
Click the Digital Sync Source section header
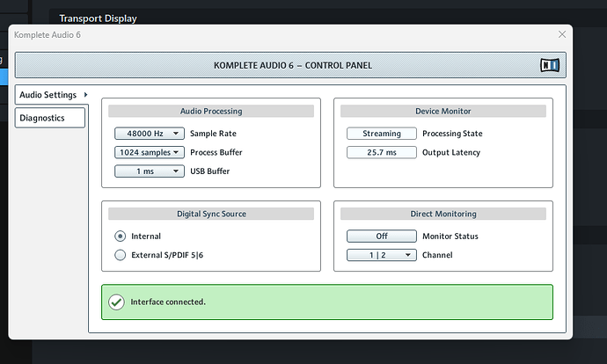(211, 214)
